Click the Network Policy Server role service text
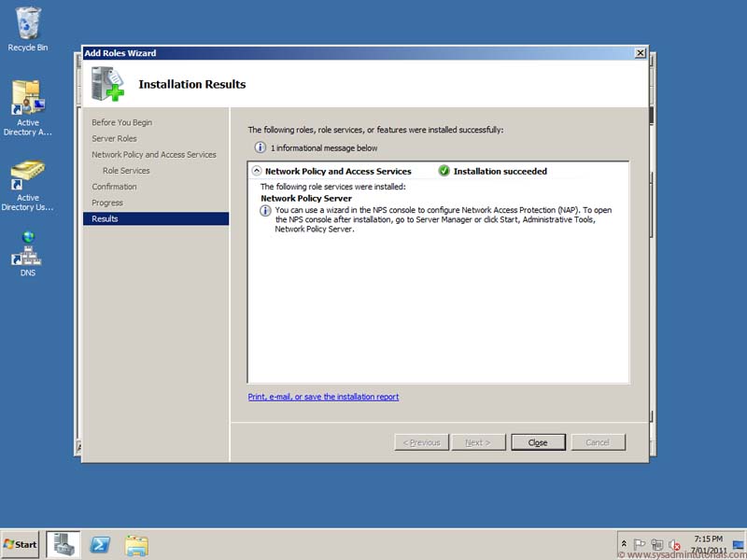 (306, 199)
